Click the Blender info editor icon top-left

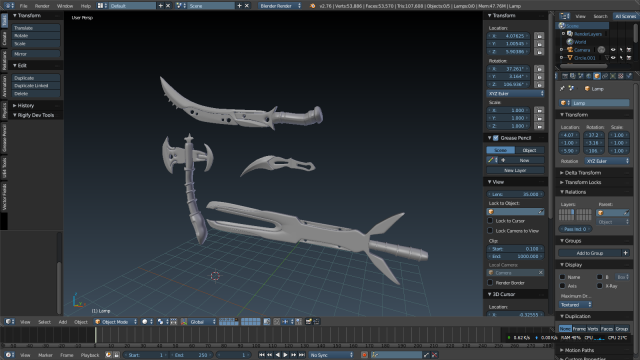click(x=9, y=6)
